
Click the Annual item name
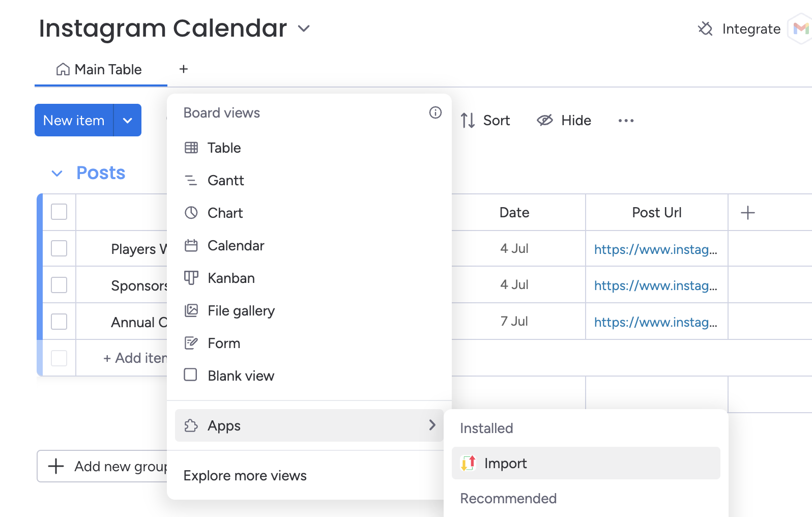tap(139, 323)
